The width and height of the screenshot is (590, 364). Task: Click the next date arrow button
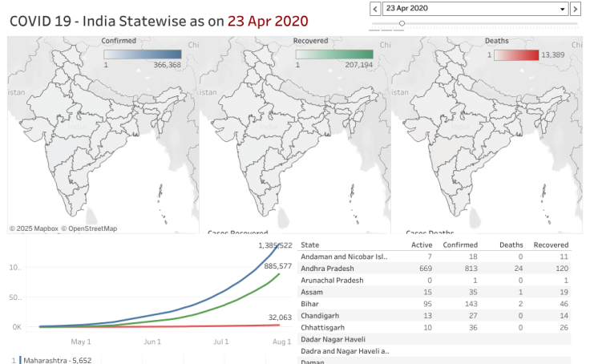click(x=575, y=9)
